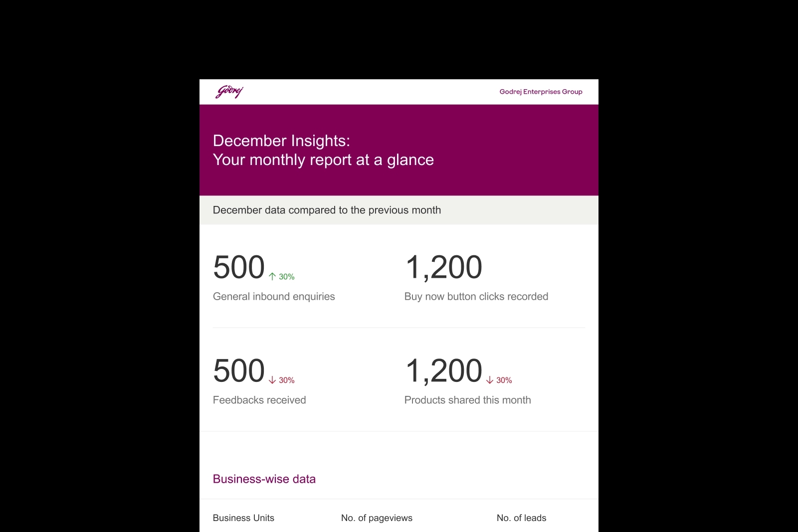Select the Products shared this month label
798x532 pixels.
click(x=467, y=400)
